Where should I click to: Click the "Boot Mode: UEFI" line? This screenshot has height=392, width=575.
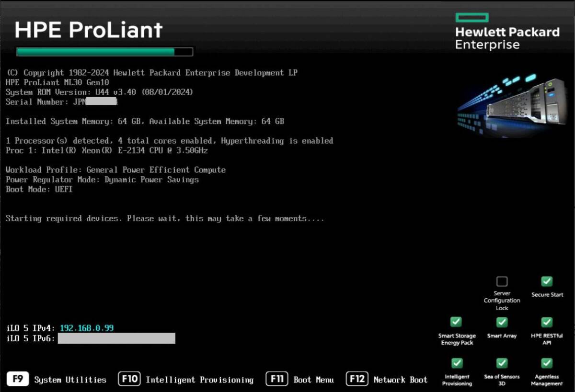click(x=39, y=189)
